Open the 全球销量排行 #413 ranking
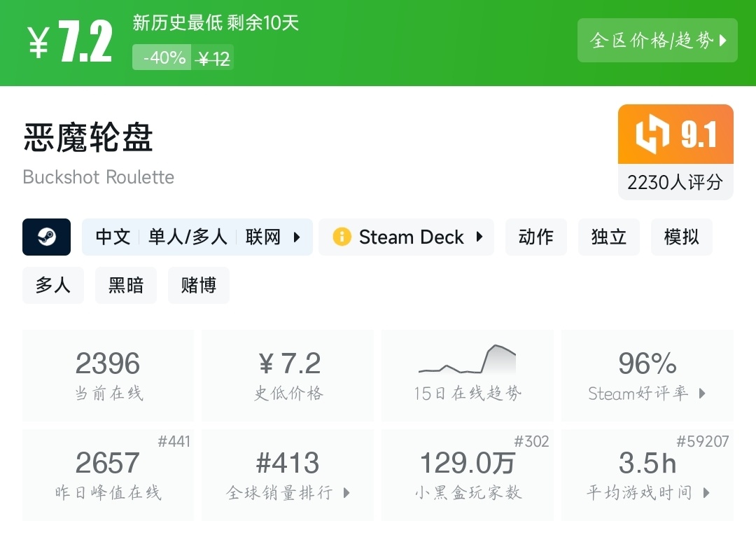The height and width of the screenshot is (535, 756). tap(288, 475)
